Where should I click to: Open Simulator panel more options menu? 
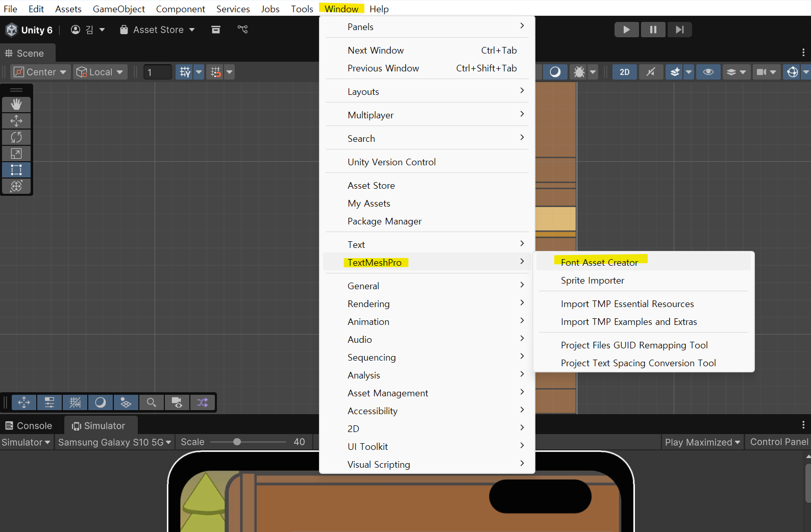(803, 425)
